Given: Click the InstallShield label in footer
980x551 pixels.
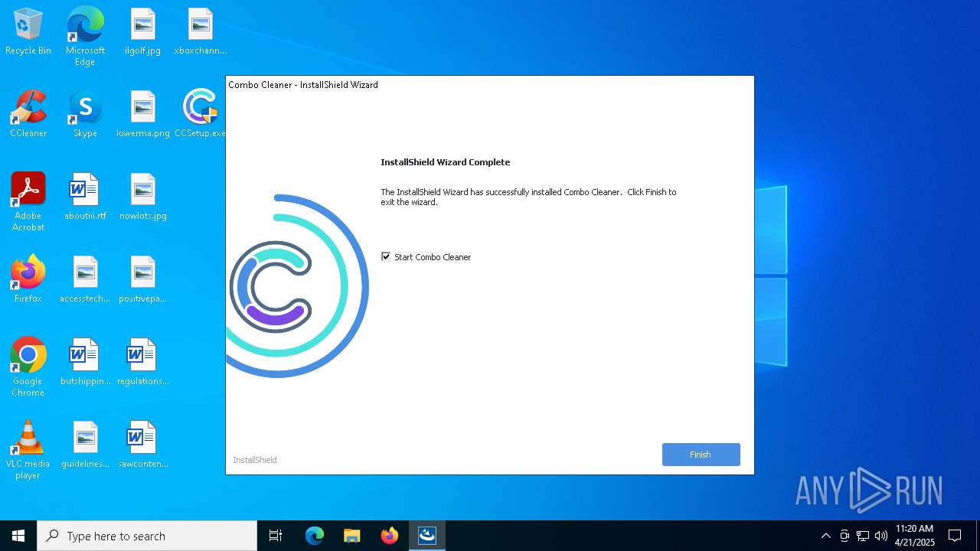Looking at the screenshot, I should click(x=255, y=460).
